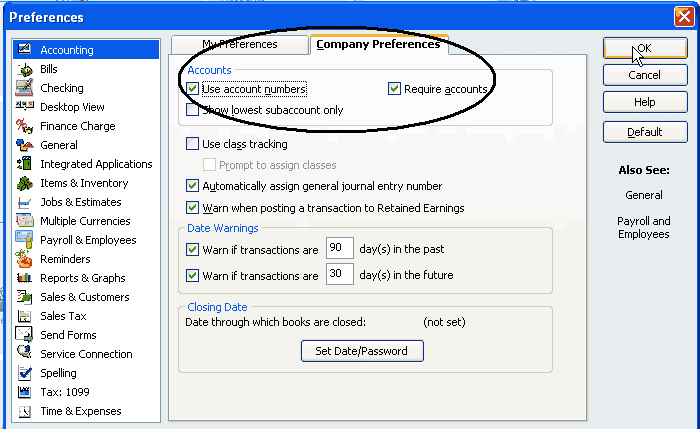Select the Payroll & Employees icon
Viewport: 700px width, 429px height.
25,240
